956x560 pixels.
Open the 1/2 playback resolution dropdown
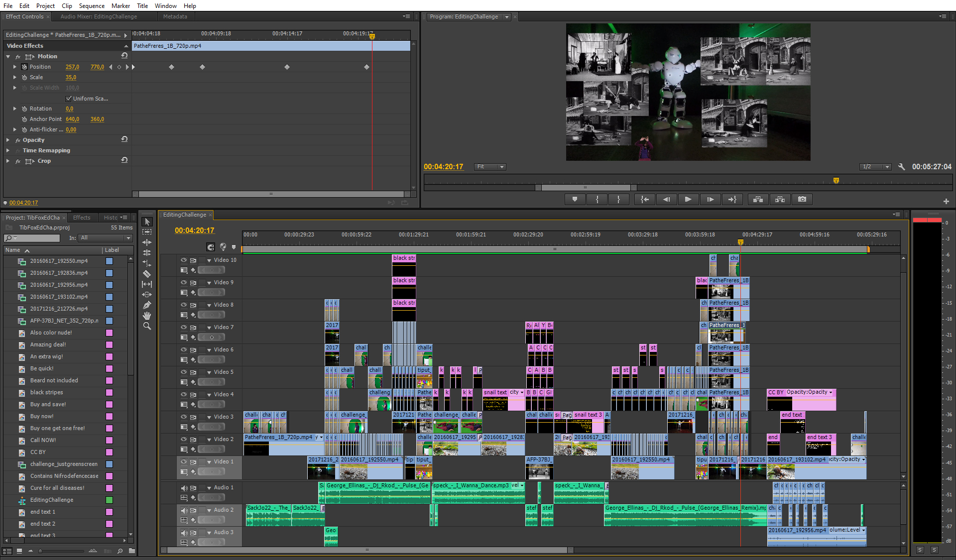point(876,167)
